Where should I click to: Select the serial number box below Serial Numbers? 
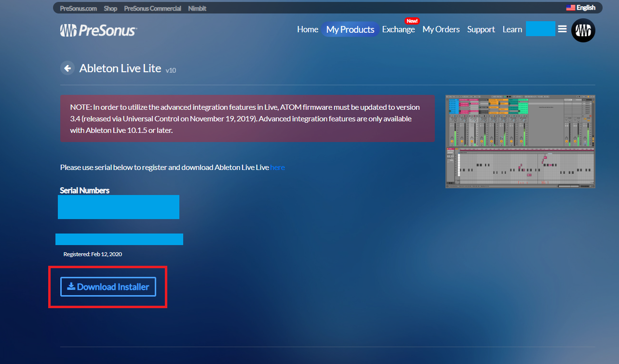pos(119,207)
